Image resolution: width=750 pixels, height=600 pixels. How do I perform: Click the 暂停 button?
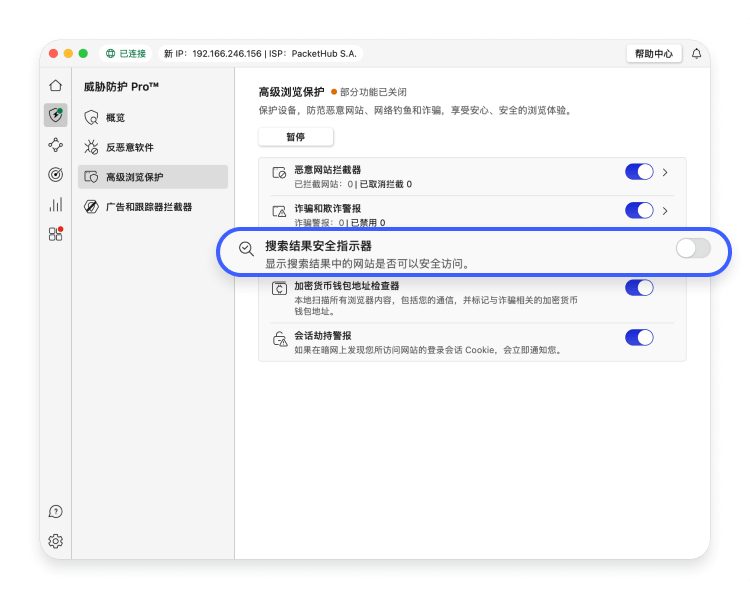pos(296,137)
